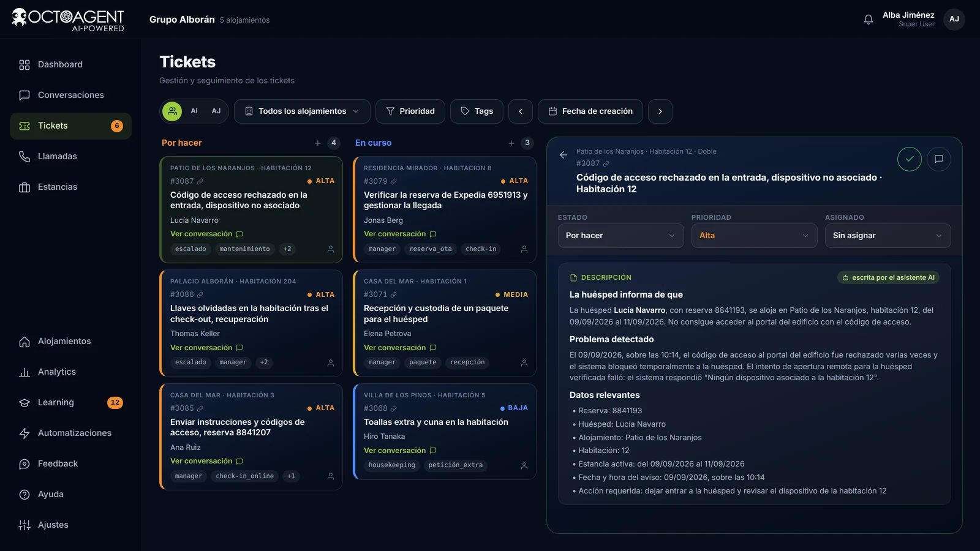980x551 pixels.
Task: Toggle the AJ assignee filter
Action: click(216, 111)
